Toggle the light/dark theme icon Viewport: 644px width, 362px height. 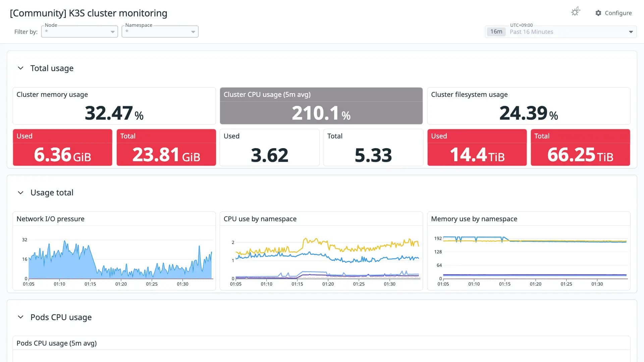tap(576, 12)
